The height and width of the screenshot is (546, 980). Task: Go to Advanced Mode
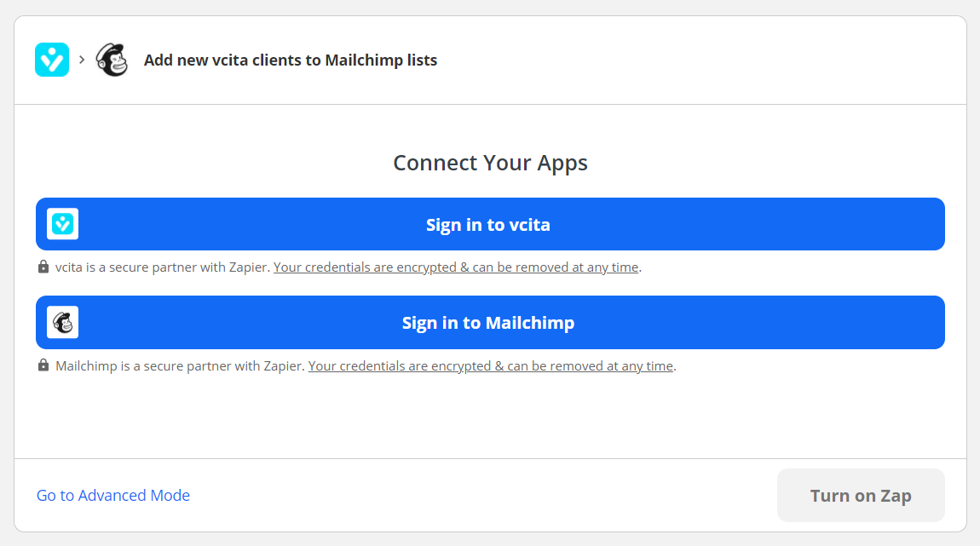pyautogui.click(x=113, y=496)
